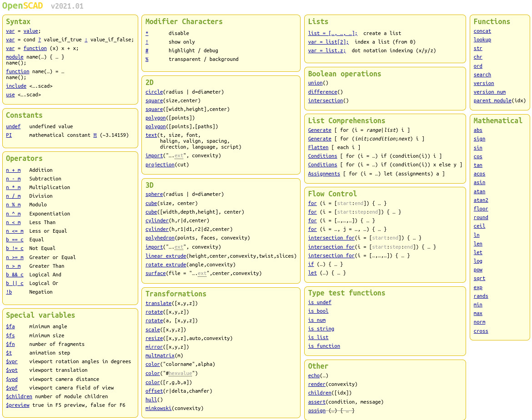Image resolution: width=532 pixels, height=420 pixels.
Task: Open the '$preview' special variable link
Action: pos(18,405)
